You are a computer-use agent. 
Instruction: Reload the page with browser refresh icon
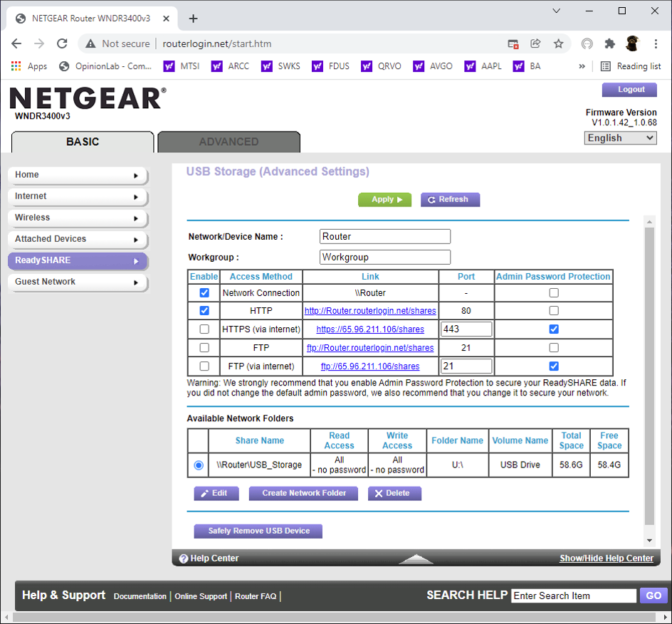62,43
